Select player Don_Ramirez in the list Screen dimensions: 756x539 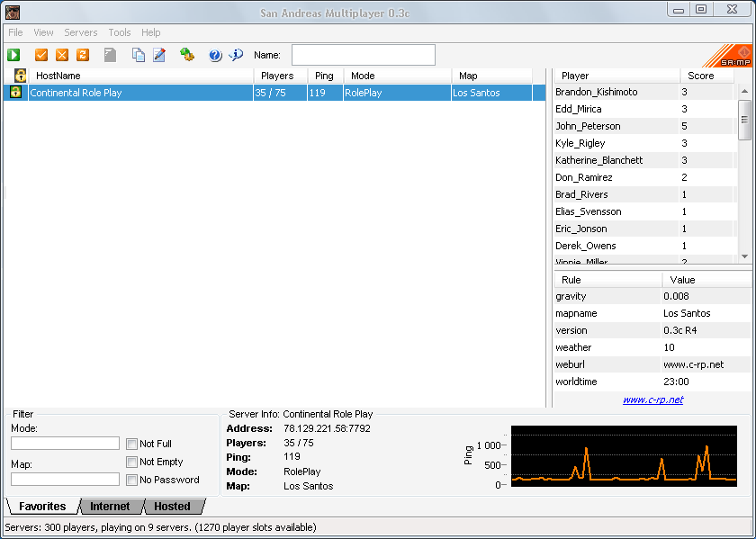pos(645,177)
